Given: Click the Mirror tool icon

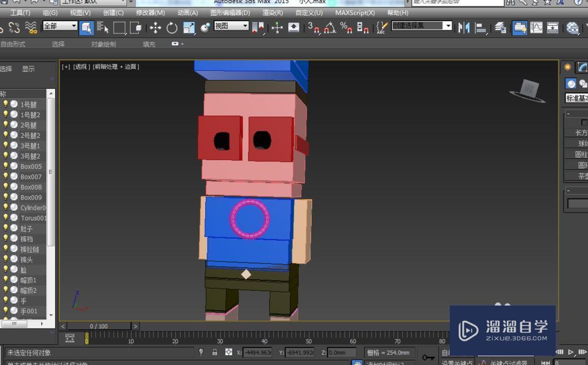Looking at the screenshot, I should coord(464,27).
